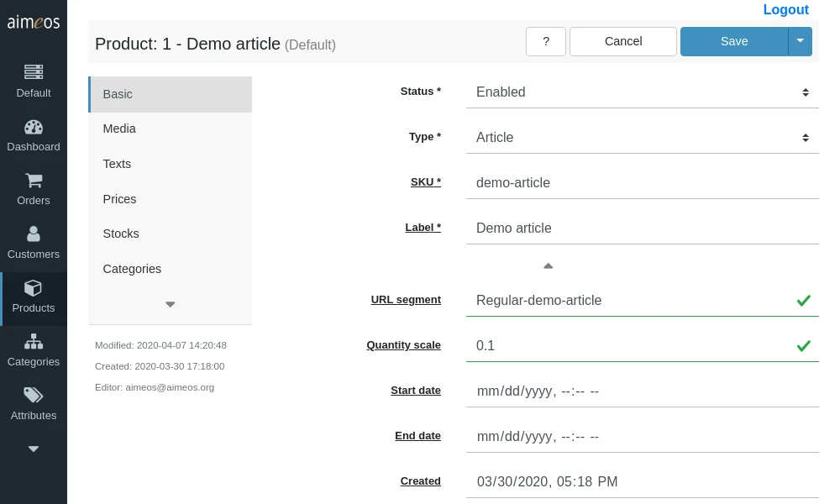The image size is (840, 504).
Task: Open the Type dropdown
Action: tap(643, 138)
